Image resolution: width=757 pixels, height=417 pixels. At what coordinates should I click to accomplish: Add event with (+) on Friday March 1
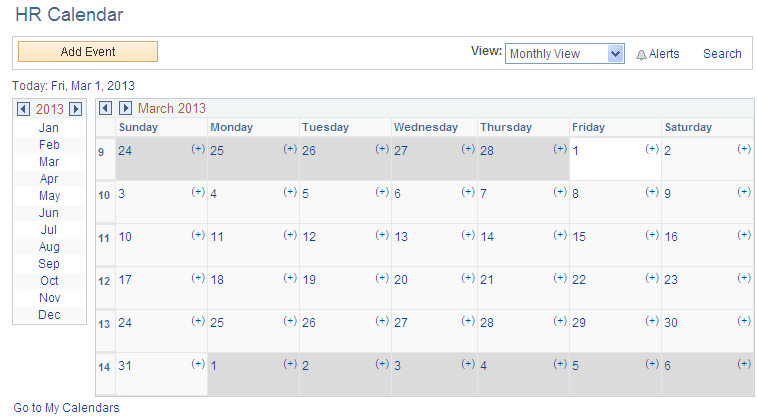[652, 149]
